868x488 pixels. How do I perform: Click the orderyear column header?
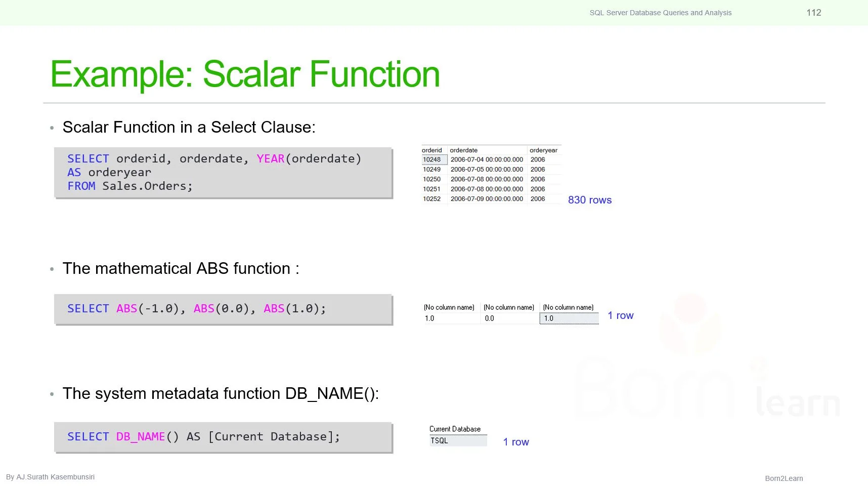[x=544, y=150]
